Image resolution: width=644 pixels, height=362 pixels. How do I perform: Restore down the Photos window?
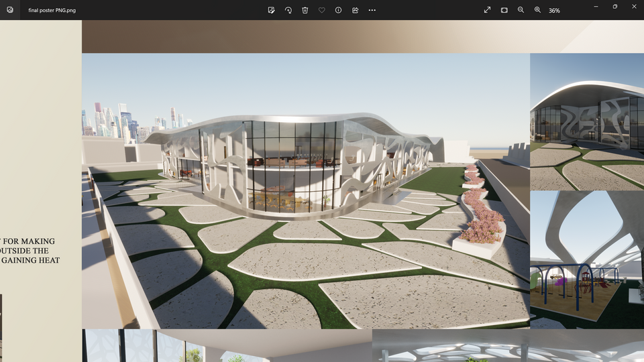614,6
